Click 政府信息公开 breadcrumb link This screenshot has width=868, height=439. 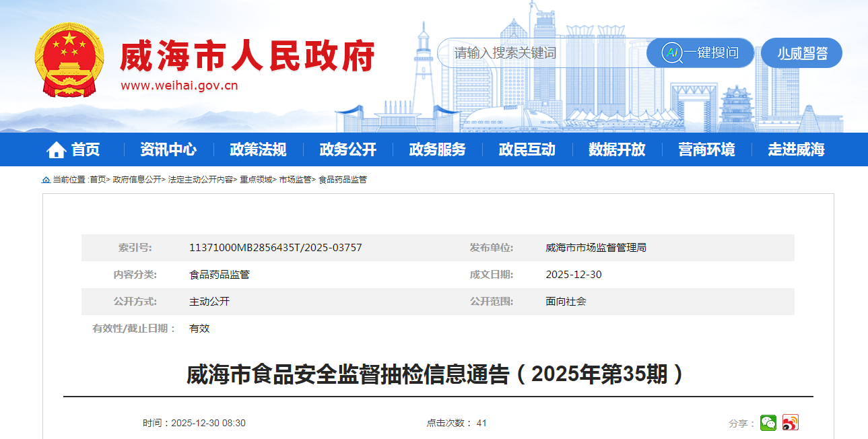tap(137, 180)
